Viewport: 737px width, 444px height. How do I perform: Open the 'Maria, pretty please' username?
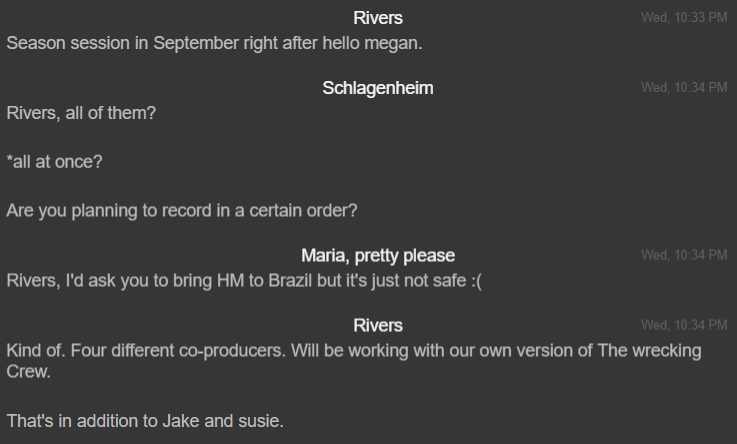(378, 255)
